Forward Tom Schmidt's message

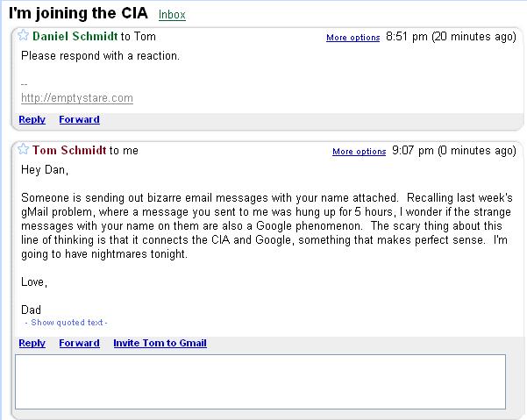click(79, 343)
